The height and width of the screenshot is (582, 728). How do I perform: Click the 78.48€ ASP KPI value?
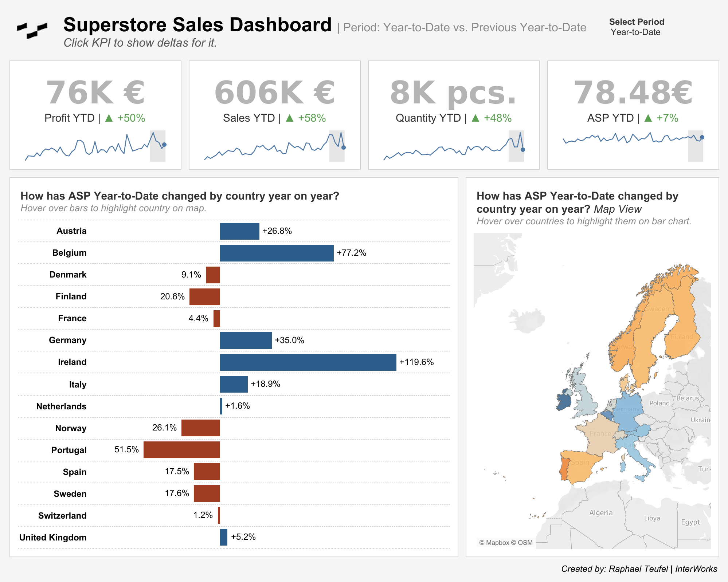(633, 93)
